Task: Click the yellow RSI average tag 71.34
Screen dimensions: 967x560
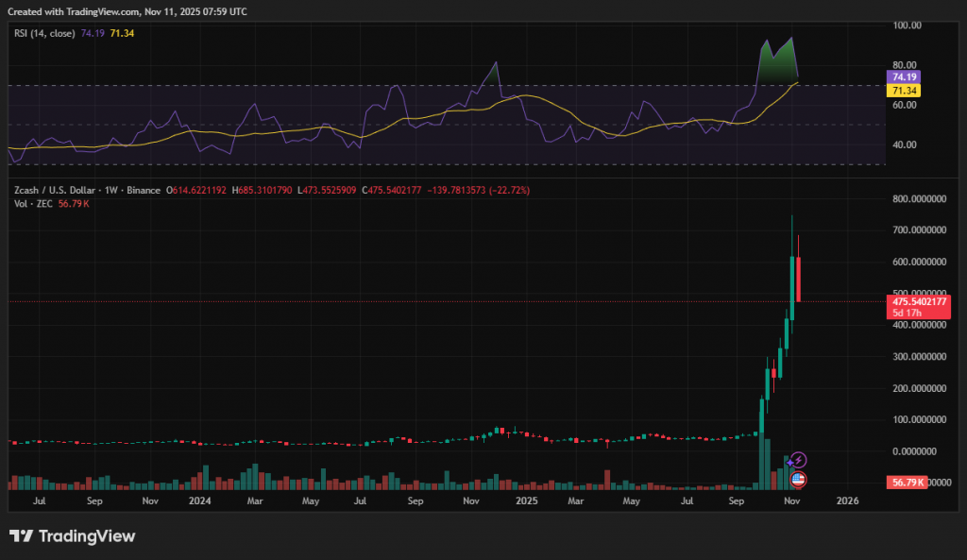Action: 905,90
